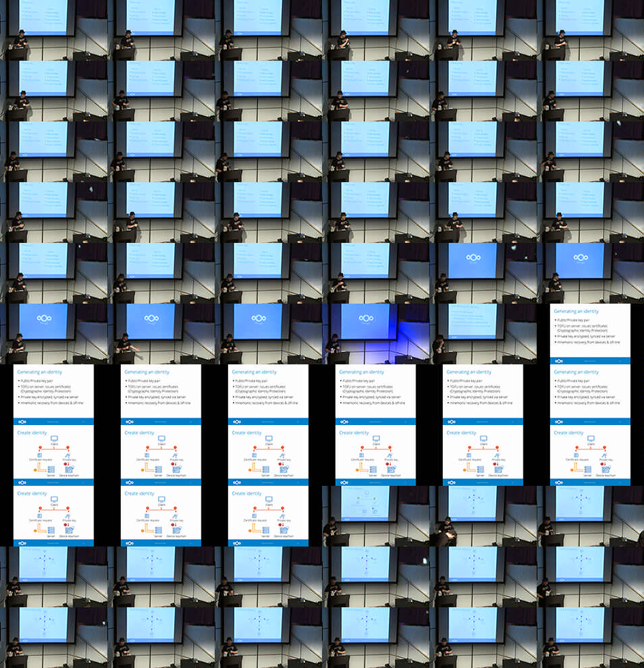Click "Create identity" title in the first diagram slide
This screenshot has width=644, height=668.
[x=32, y=433]
